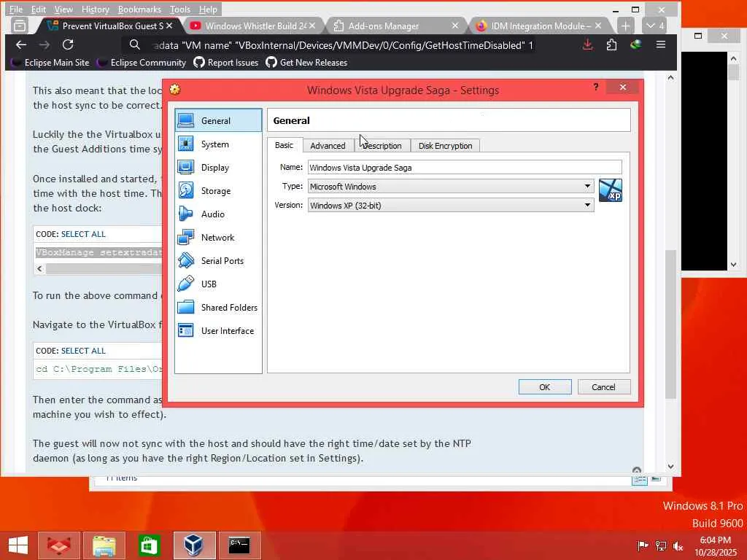The height and width of the screenshot is (560, 747).
Task: Open the Firefox Tools menu
Action: pyautogui.click(x=180, y=9)
